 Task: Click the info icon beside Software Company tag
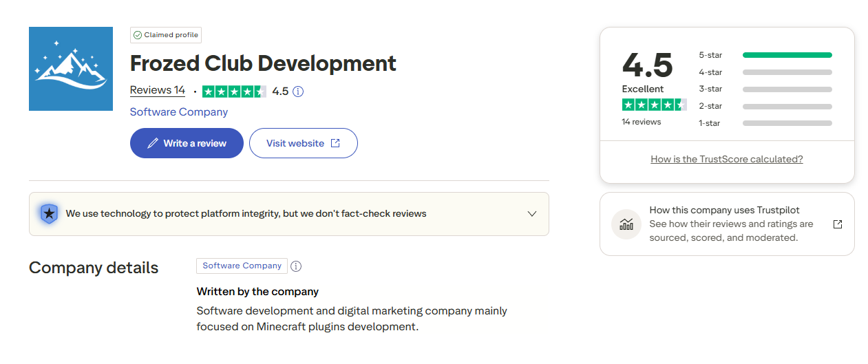point(296,266)
